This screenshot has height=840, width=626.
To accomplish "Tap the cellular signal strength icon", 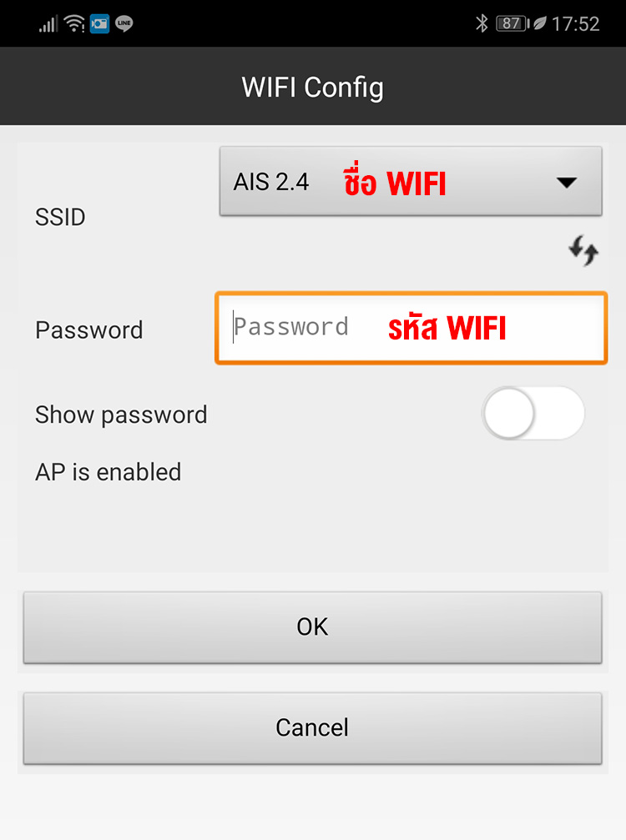I will click(48, 24).
